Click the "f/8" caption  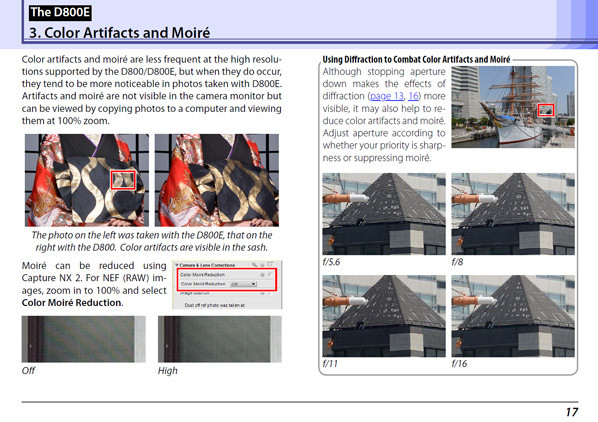pyautogui.click(x=457, y=262)
